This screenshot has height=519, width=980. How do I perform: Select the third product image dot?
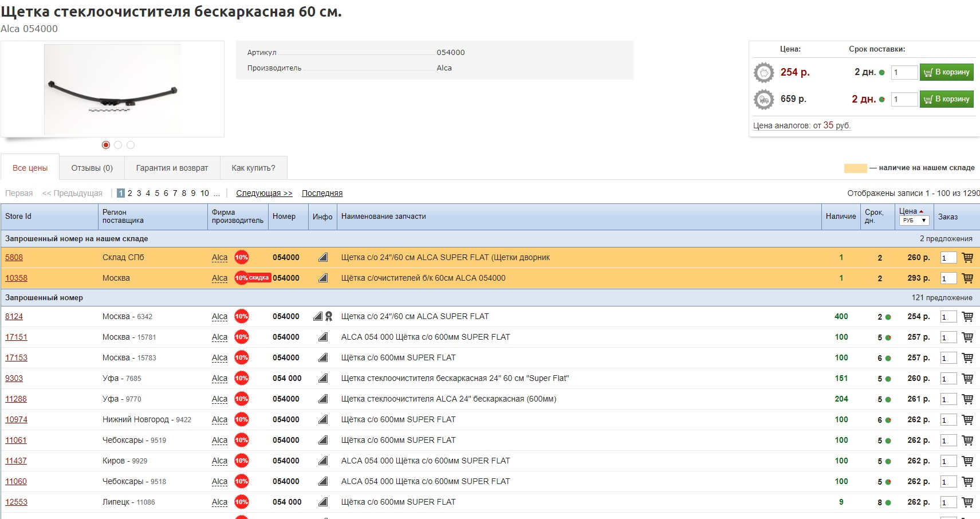click(131, 145)
